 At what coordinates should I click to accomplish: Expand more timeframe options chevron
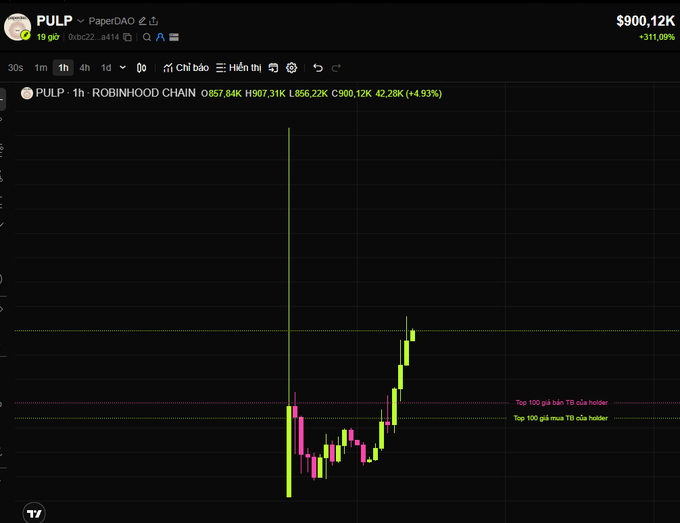click(123, 68)
